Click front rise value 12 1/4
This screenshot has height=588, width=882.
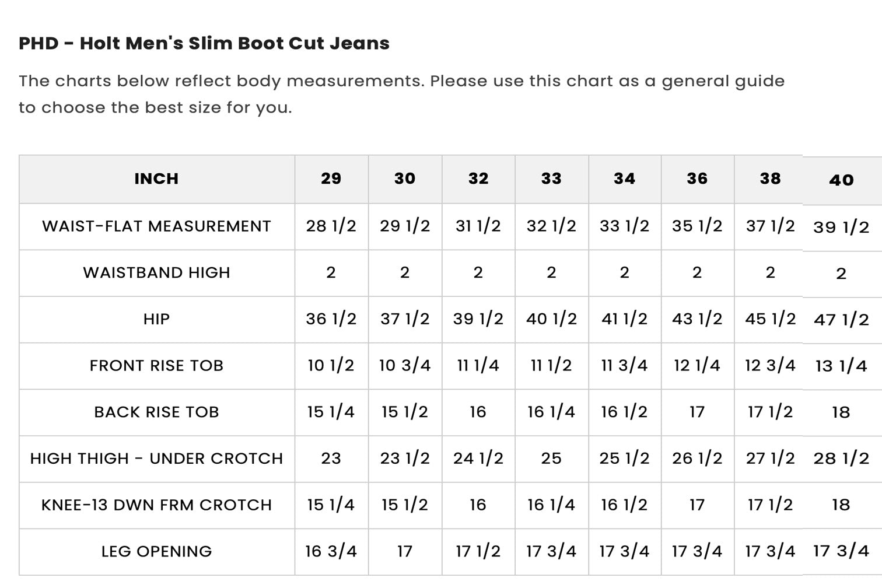pyautogui.click(x=698, y=366)
